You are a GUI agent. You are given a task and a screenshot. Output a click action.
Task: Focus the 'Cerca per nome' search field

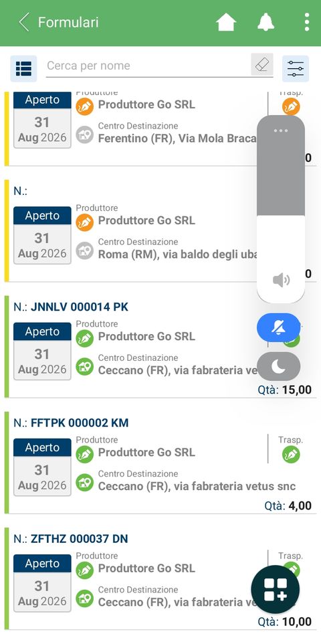(x=148, y=66)
